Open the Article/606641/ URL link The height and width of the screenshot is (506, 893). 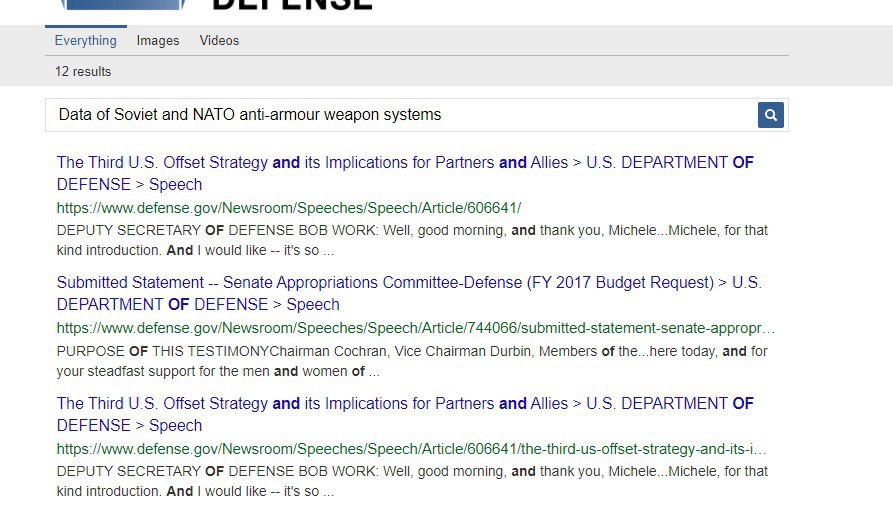click(289, 208)
